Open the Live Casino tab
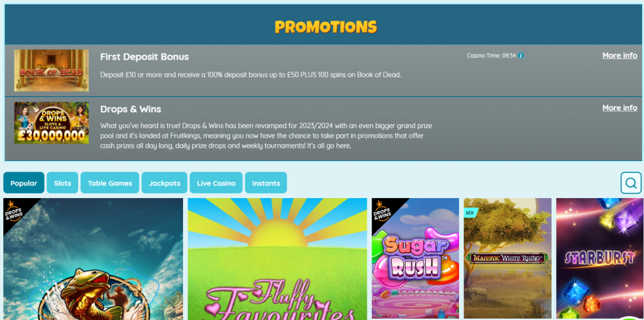 point(216,183)
